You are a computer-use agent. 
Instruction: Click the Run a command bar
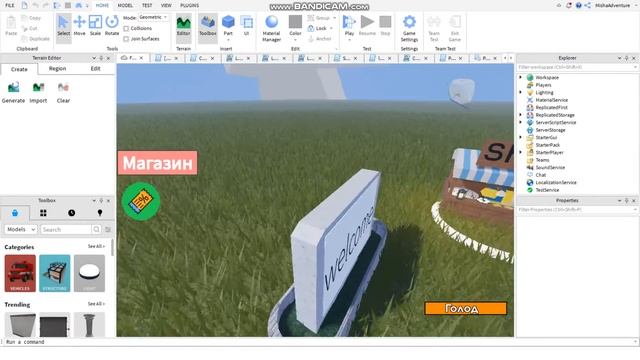[319, 342]
